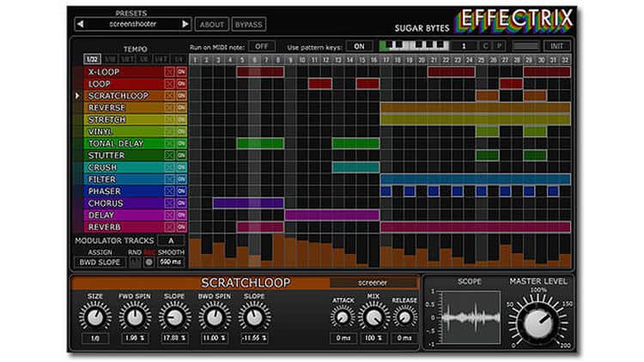Open the BWD SLOPE assign menu

[x=100, y=262]
